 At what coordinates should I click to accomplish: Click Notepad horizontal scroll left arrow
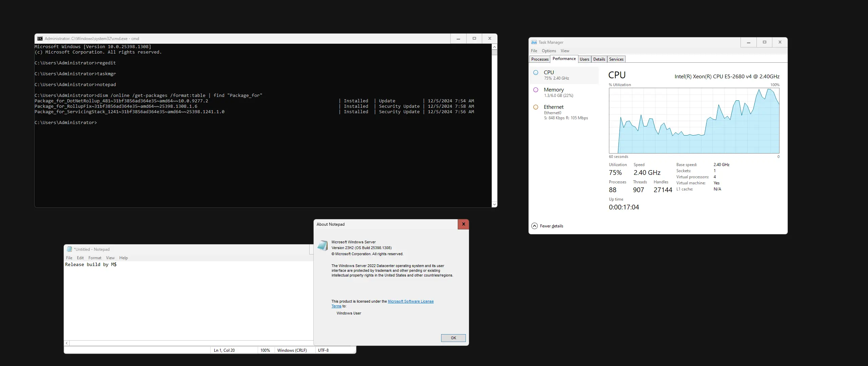[x=67, y=343]
